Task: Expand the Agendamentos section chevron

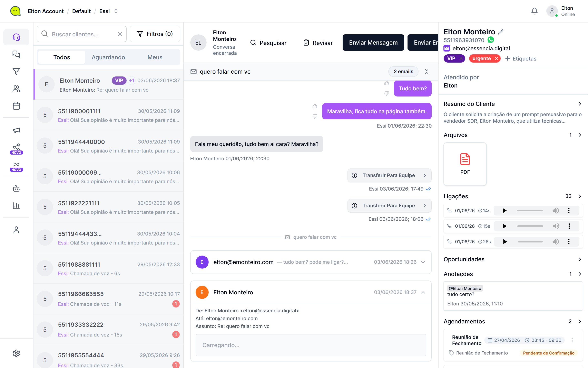Action: pos(580,321)
